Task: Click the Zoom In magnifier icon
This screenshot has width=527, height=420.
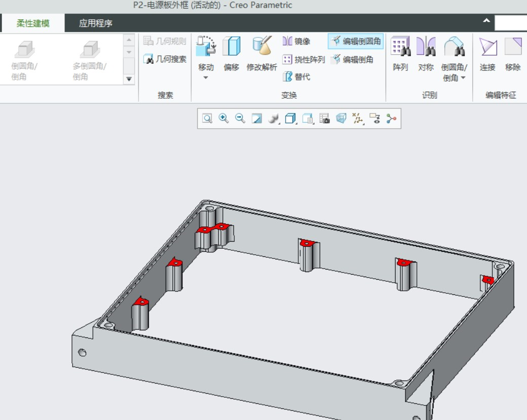Action: 224,119
